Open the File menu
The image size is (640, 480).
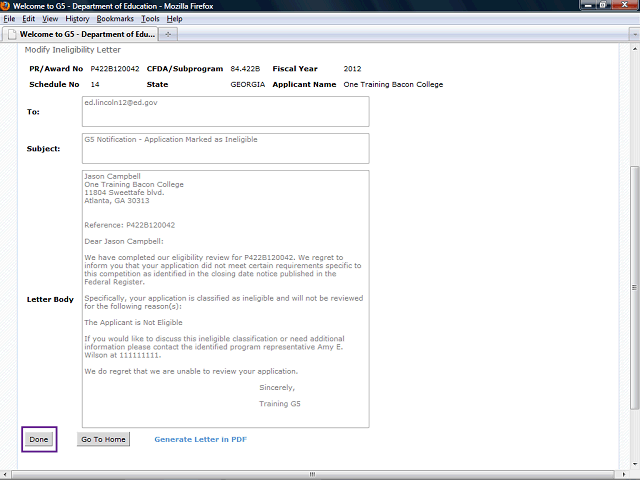pyautogui.click(x=9, y=19)
